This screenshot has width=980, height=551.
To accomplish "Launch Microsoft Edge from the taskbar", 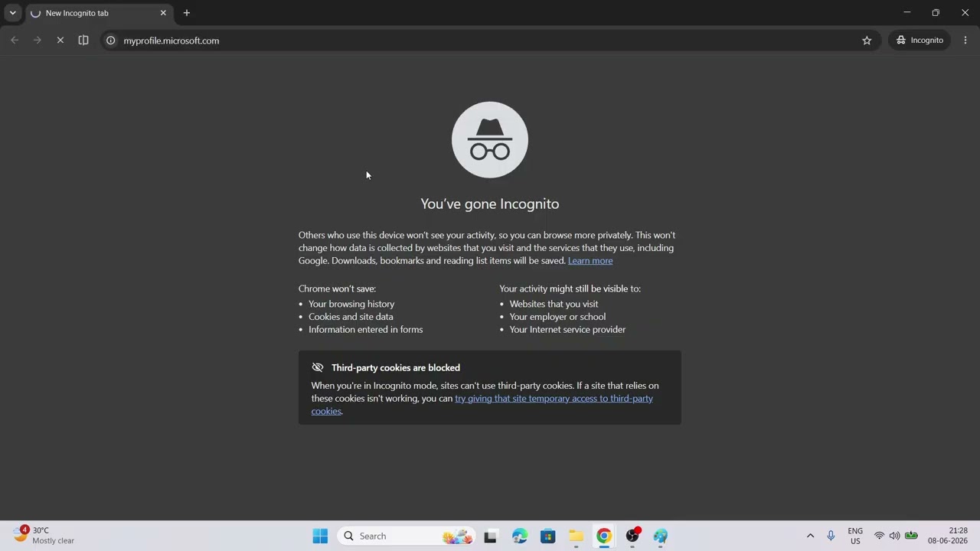I will tap(519, 536).
